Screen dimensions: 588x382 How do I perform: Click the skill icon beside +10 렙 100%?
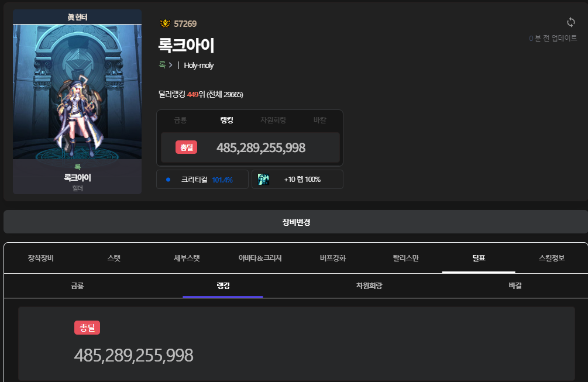(x=263, y=180)
